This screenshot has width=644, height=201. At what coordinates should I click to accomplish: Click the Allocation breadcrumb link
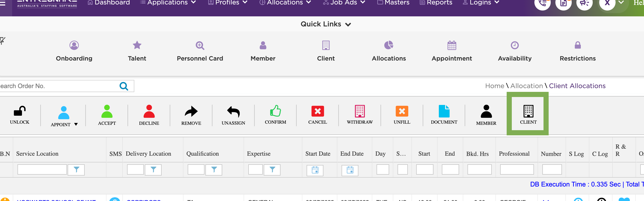point(526,86)
